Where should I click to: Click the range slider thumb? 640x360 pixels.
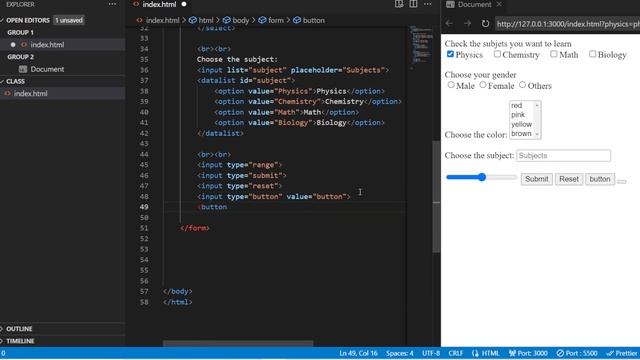pyautogui.click(x=482, y=177)
